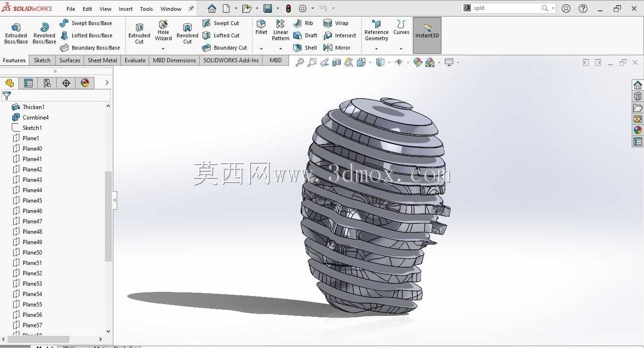The height and width of the screenshot is (348, 644).
Task: Open the Options gear dropdown arrow
Action: (x=313, y=8)
